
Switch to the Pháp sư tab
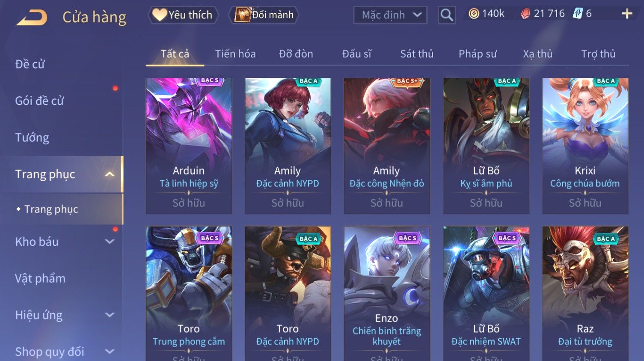[x=478, y=54]
